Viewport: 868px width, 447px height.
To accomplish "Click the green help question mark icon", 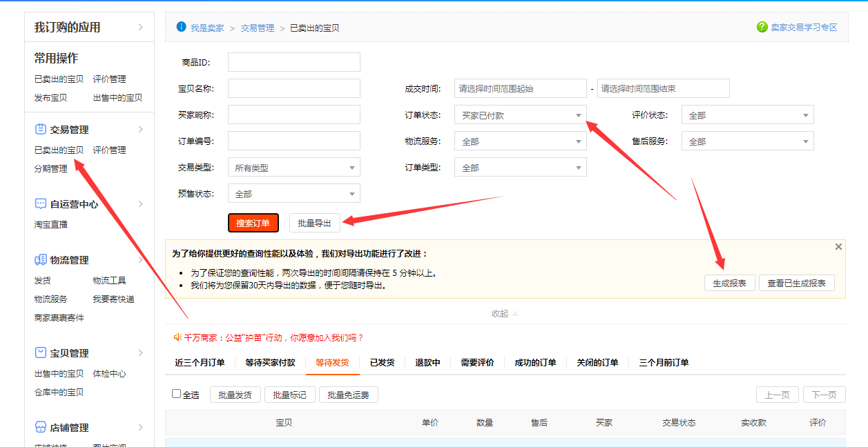I will coord(762,27).
